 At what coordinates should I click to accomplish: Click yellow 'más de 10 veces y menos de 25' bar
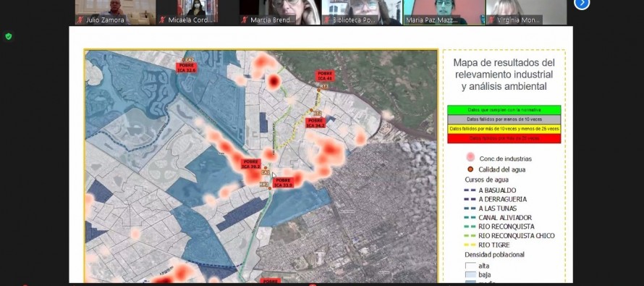coord(504,129)
